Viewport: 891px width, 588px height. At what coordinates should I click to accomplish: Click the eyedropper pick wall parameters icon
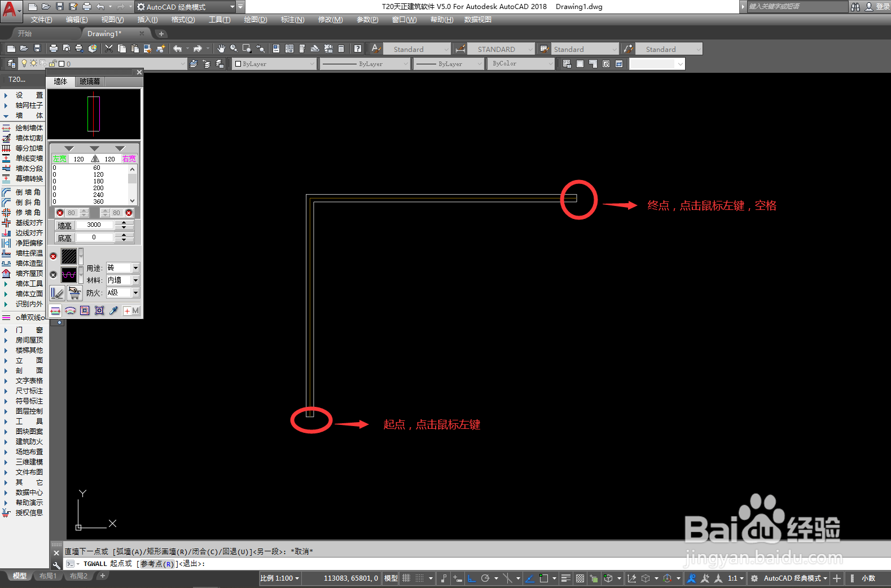tap(113, 310)
